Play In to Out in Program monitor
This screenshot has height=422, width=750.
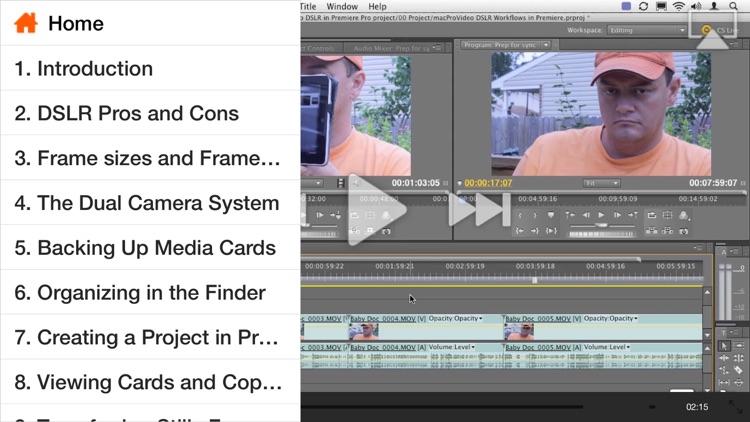pyautogui.click(x=551, y=231)
